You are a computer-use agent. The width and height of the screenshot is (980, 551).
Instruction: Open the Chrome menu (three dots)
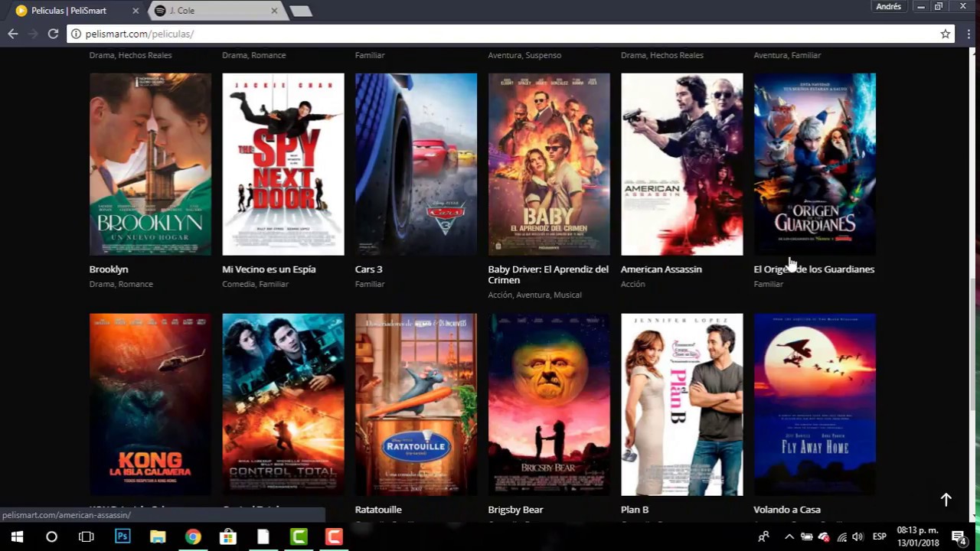pyautogui.click(x=969, y=34)
